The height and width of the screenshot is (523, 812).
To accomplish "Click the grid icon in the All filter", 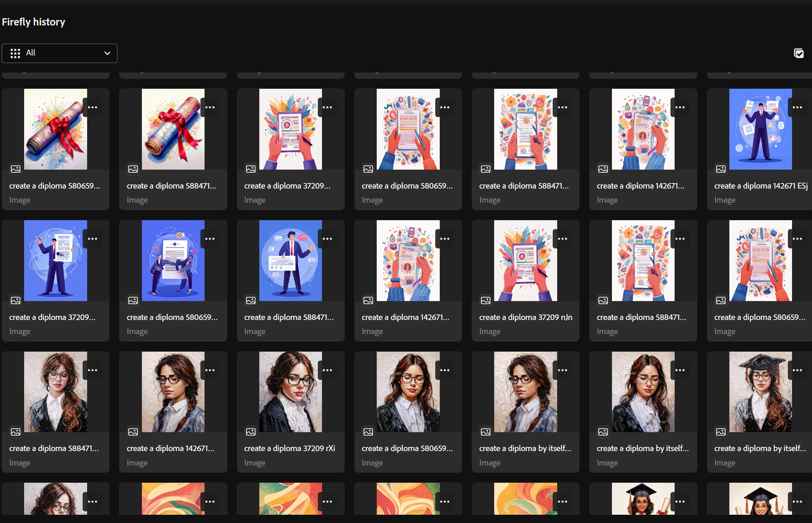I will tap(15, 53).
